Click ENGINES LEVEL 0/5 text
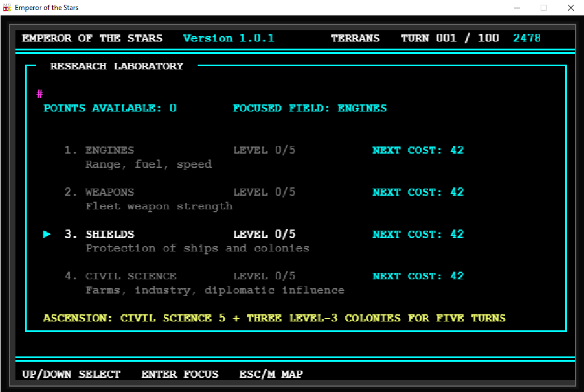Image resolution: width=584 pixels, height=392 pixels. [265, 150]
